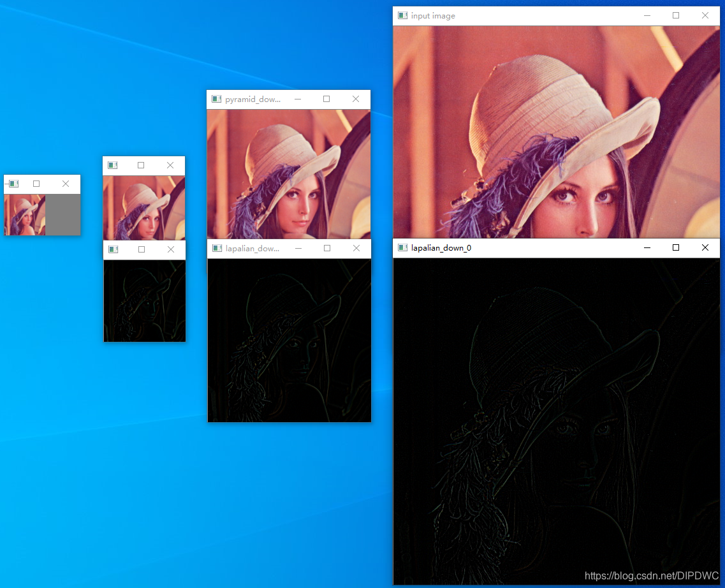Minimize the pyramid_dow... window

298,99
